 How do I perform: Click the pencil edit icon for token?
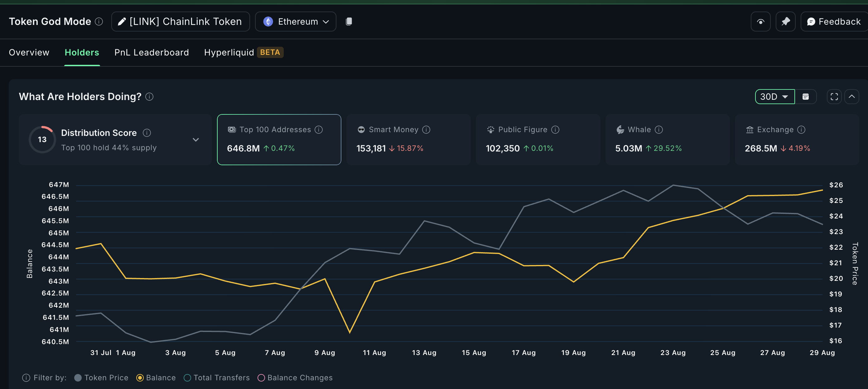pyautogui.click(x=121, y=21)
